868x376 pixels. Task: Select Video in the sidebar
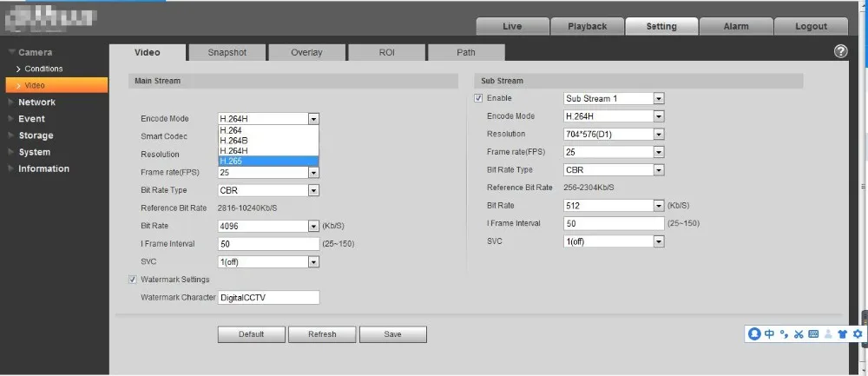coord(57,85)
